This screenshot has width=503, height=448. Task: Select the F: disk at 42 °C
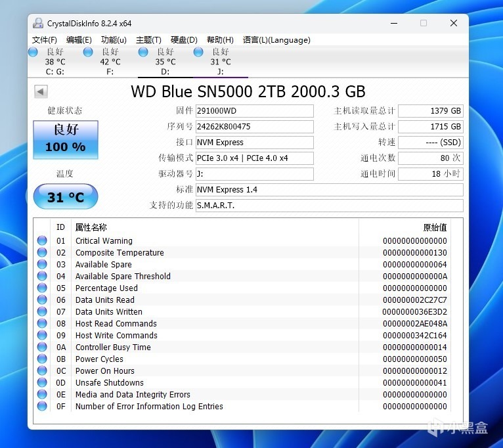click(110, 62)
